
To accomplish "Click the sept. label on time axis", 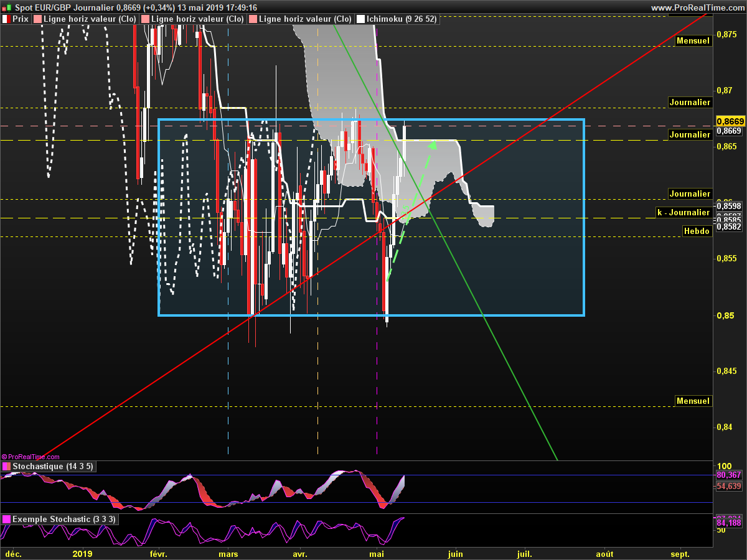I will pyautogui.click(x=680, y=554).
